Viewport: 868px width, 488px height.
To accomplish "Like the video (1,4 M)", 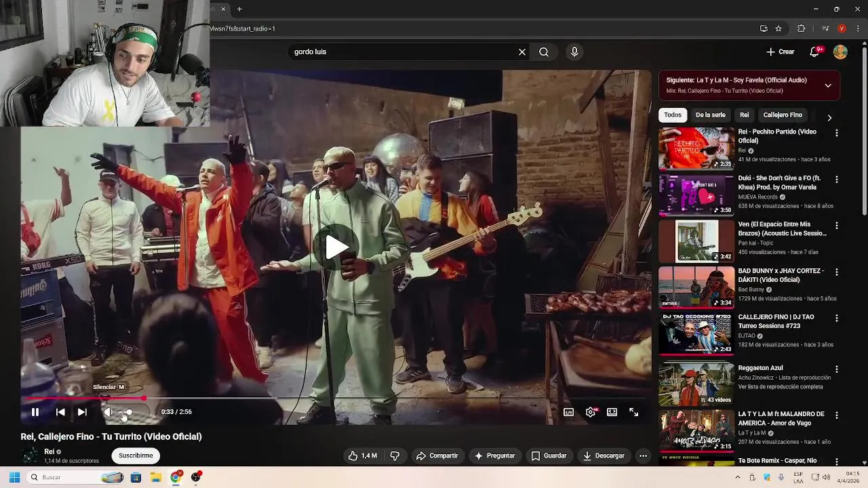I will pos(363,456).
